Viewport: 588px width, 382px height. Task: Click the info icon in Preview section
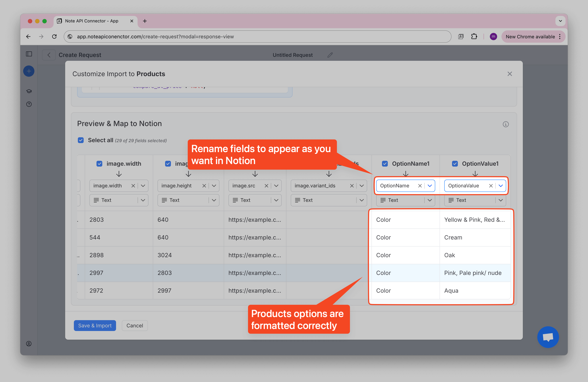pos(505,124)
